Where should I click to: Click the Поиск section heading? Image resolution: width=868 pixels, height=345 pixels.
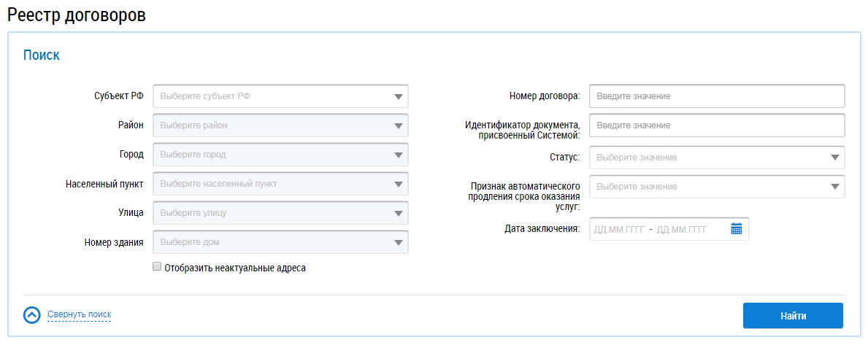42,55
